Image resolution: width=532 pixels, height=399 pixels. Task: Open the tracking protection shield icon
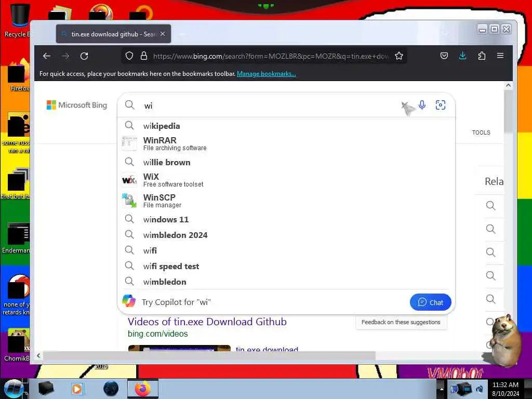[x=129, y=56]
